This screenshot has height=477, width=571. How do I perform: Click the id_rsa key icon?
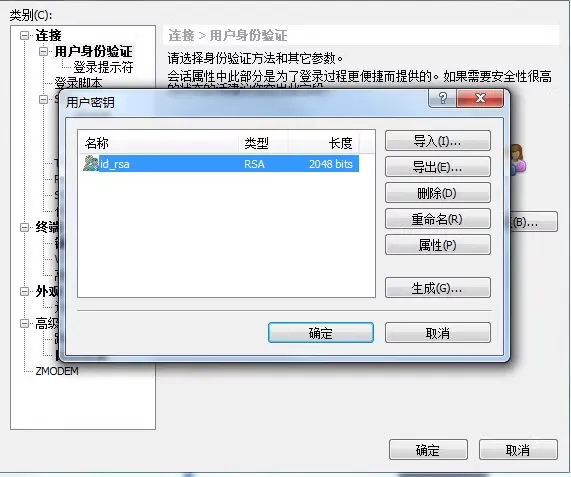pyautogui.click(x=91, y=163)
